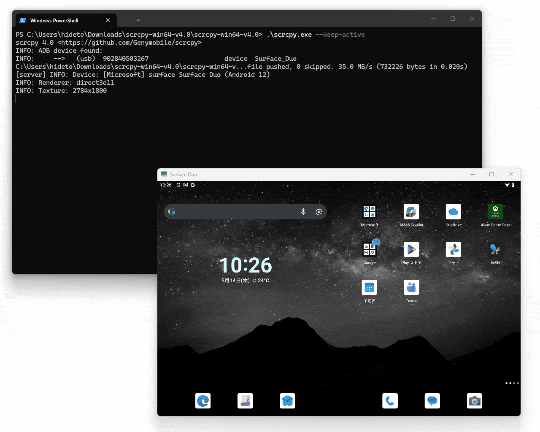Open the Google apps folder

point(369,249)
